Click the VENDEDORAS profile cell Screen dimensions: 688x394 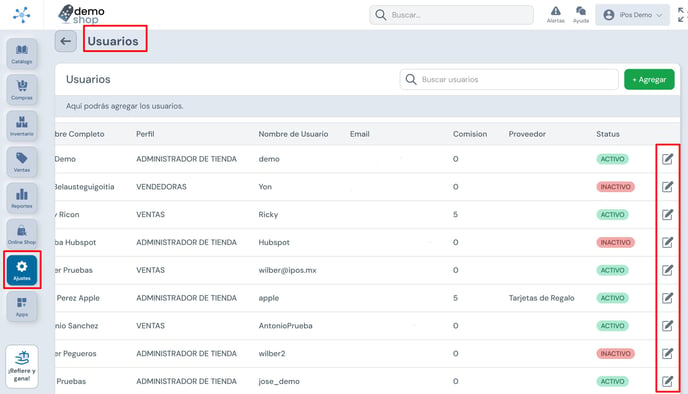coord(161,187)
